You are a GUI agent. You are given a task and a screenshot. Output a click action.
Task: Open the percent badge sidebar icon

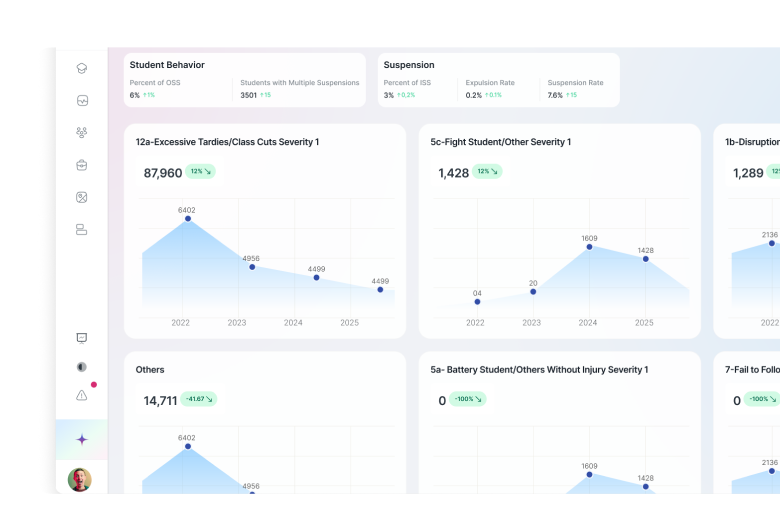[x=82, y=197]
